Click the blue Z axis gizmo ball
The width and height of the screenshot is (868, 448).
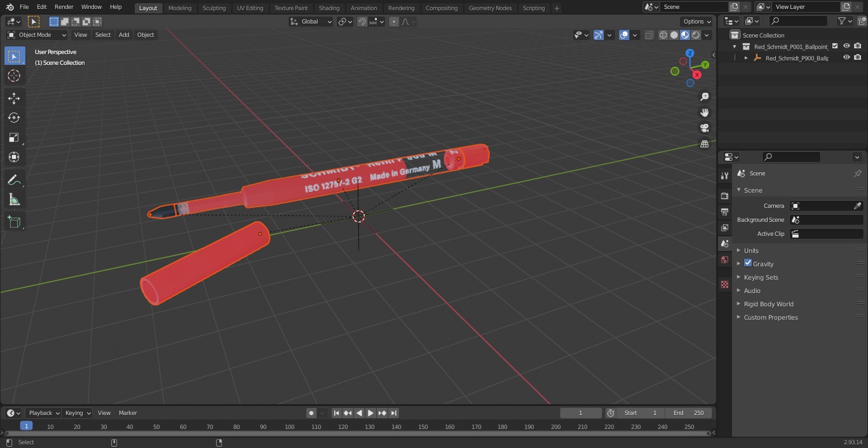[x=689, y=53]
